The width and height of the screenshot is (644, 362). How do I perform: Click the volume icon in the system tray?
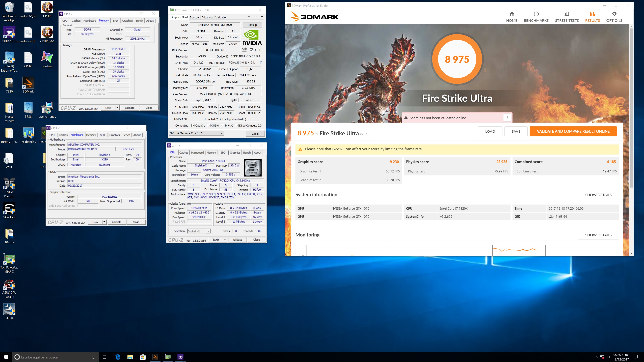pyautogui.click(x=608, y=357)
